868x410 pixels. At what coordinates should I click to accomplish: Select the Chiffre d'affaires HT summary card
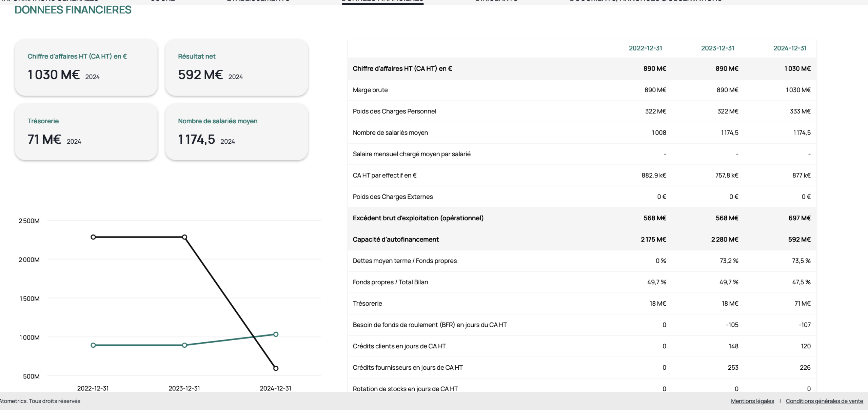point(86,67)
